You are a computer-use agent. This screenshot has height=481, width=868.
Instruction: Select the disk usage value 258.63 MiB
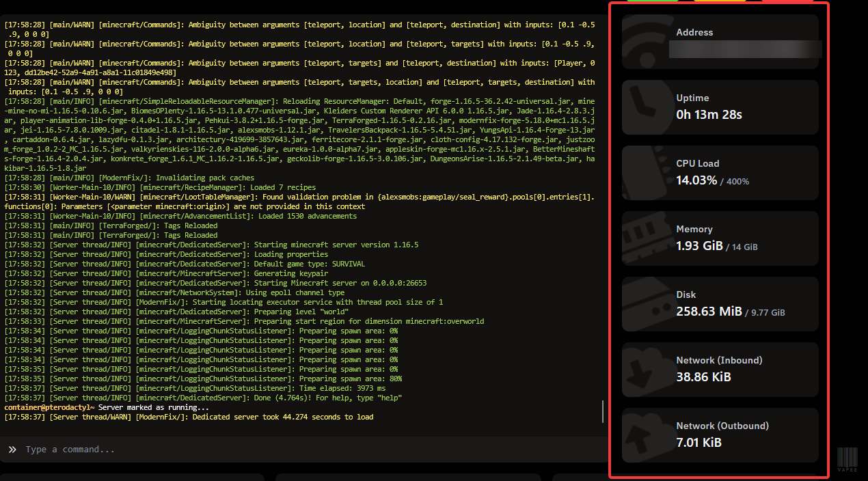pos(709,312)
